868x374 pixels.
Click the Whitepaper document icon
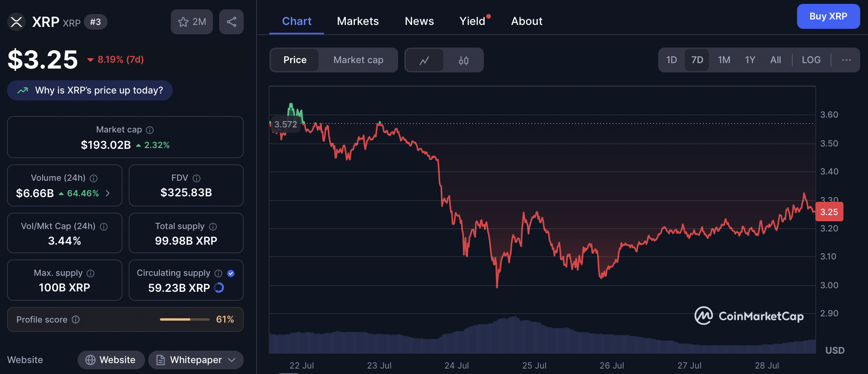pyautogui.click(x=161, y=360)
